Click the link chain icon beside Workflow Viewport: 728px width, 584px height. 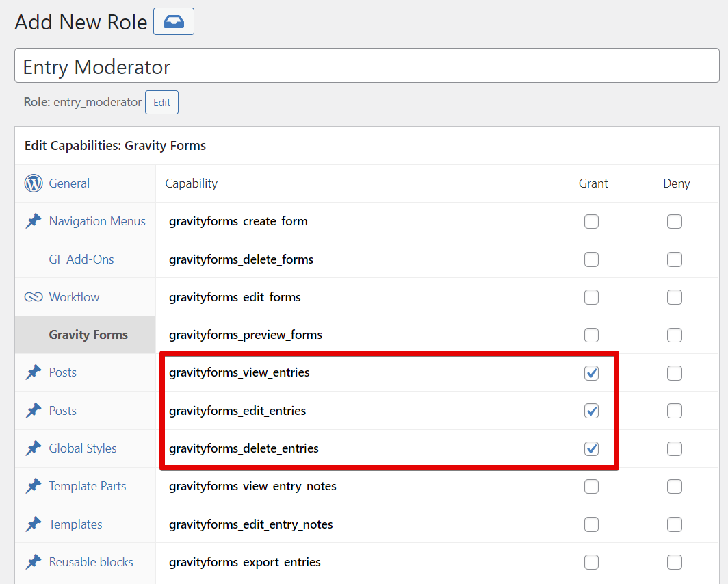tap(34, 297)
